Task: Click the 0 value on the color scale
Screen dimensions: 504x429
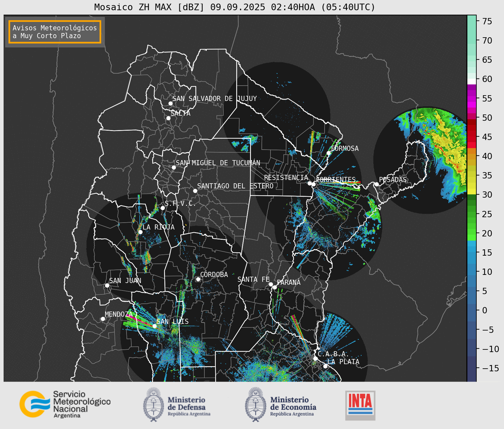Action: click(485, 310)
